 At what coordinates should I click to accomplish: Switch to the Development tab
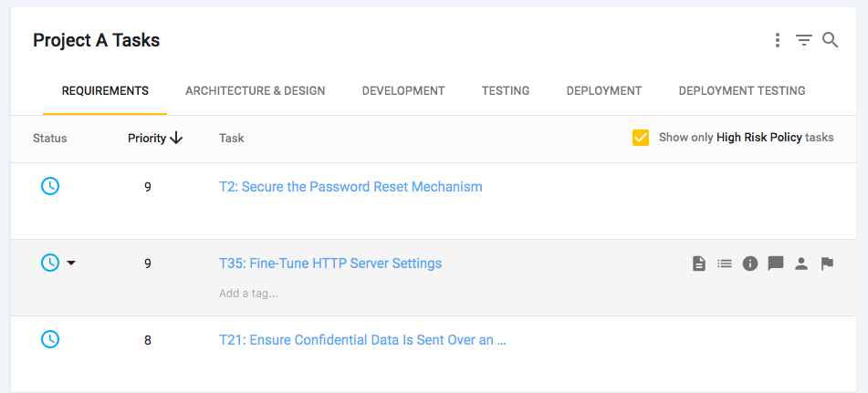coord(403,91)
